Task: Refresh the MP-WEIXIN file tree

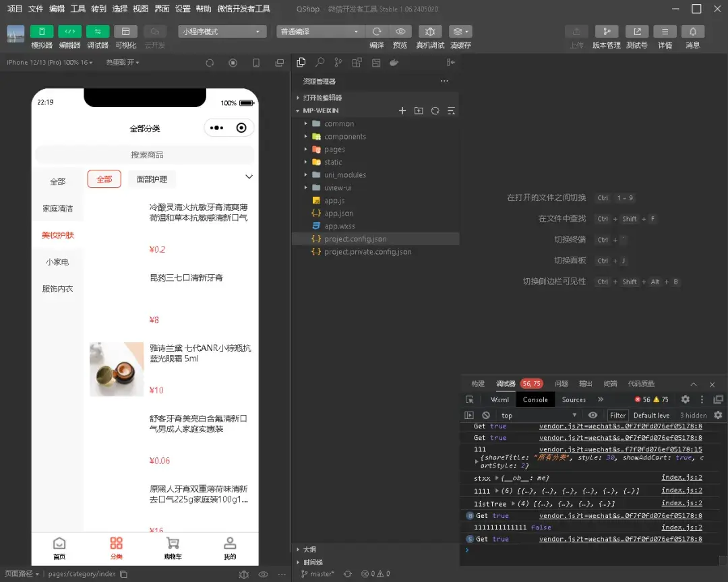Action: click(435, 110)
